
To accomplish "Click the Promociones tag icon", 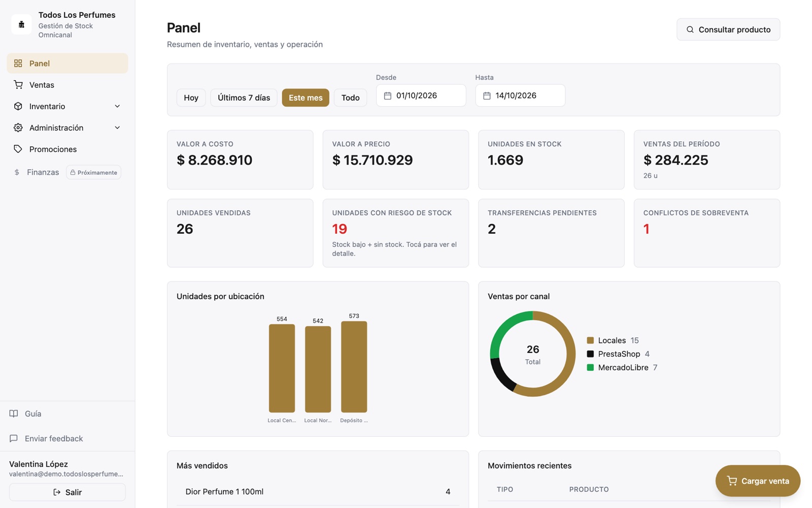I will click(18, 149).
